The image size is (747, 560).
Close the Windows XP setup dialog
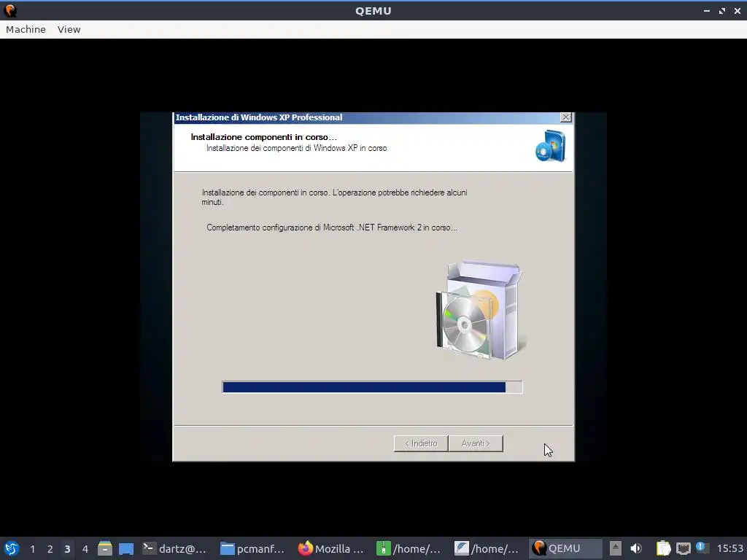click(x=565, y=117)
